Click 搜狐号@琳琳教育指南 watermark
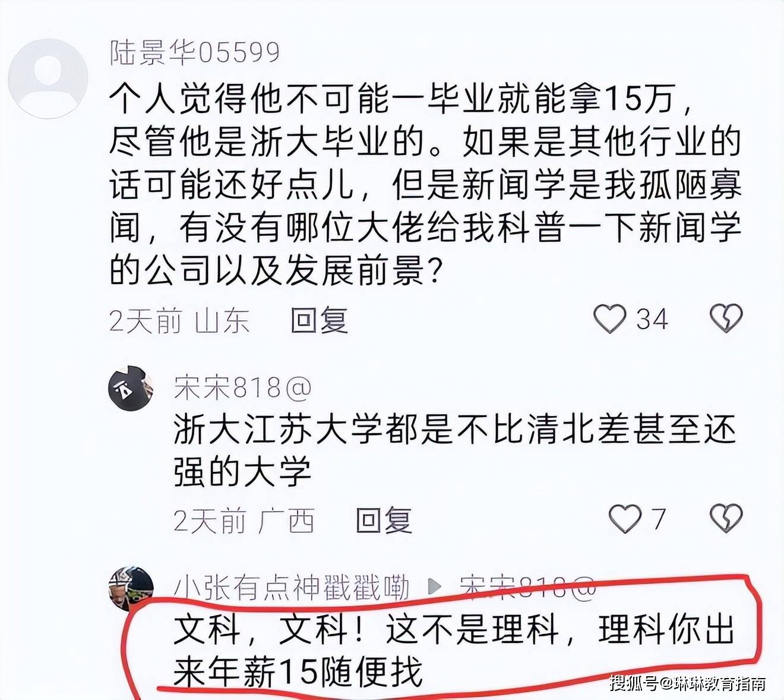Viewport: 784px width, 700px height. [688, 683]
